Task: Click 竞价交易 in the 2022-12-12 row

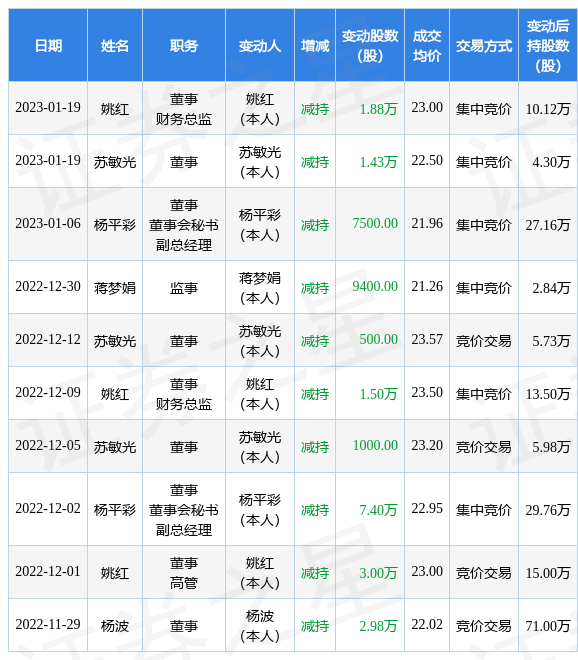Action: pos(484,341)
